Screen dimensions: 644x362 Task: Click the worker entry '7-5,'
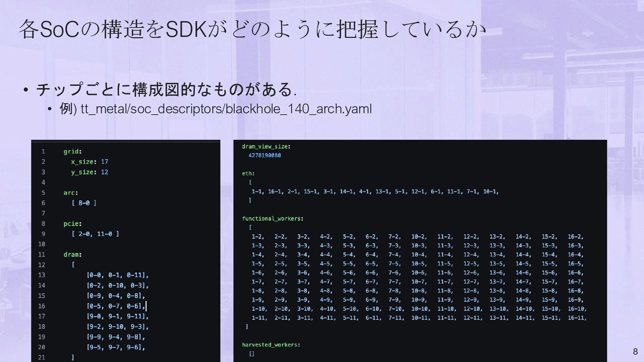[395, 264]
